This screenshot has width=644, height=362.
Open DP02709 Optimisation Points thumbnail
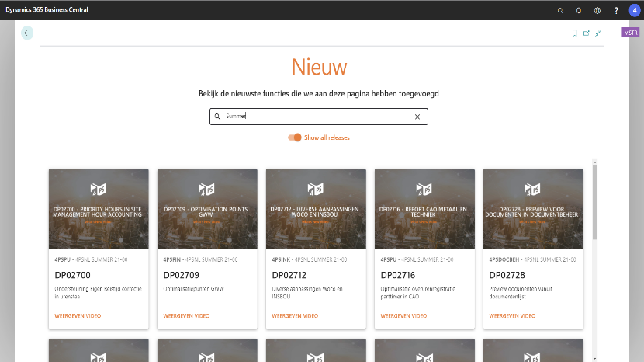pos(207,208)
